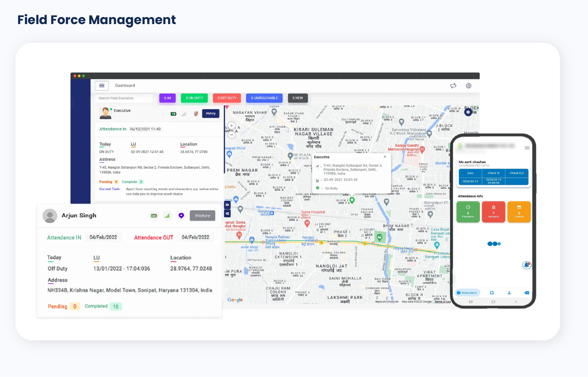
Task: Tap the notification bell on phone screen
Action: pyautogui.click(x=527, y=265)
